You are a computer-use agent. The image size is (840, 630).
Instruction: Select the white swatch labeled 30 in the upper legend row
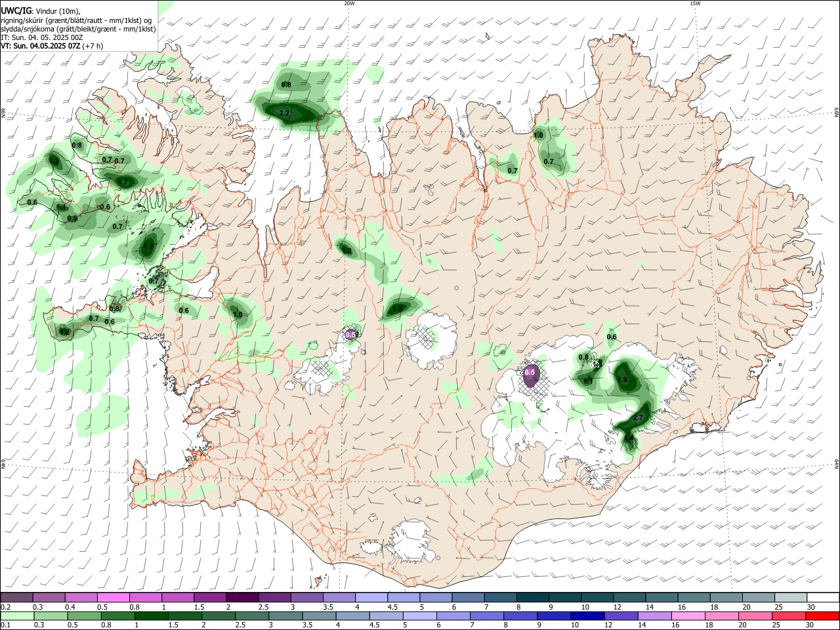tap(822, 597)
